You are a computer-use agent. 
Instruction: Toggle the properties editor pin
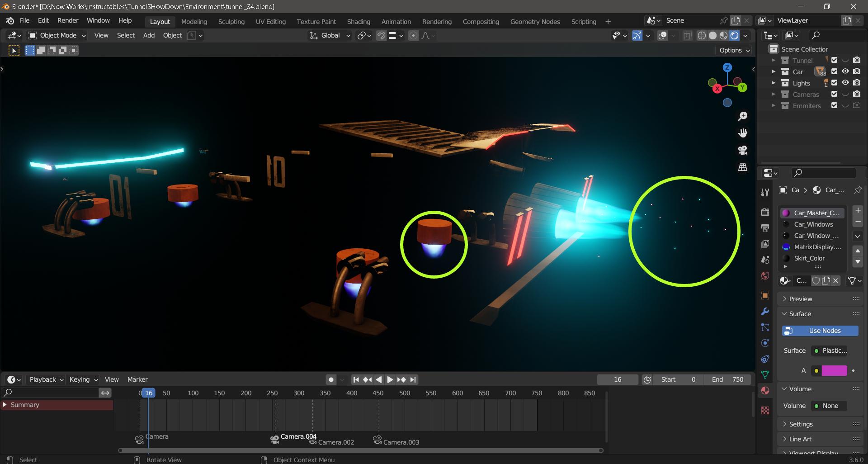(x=857, y=190)
